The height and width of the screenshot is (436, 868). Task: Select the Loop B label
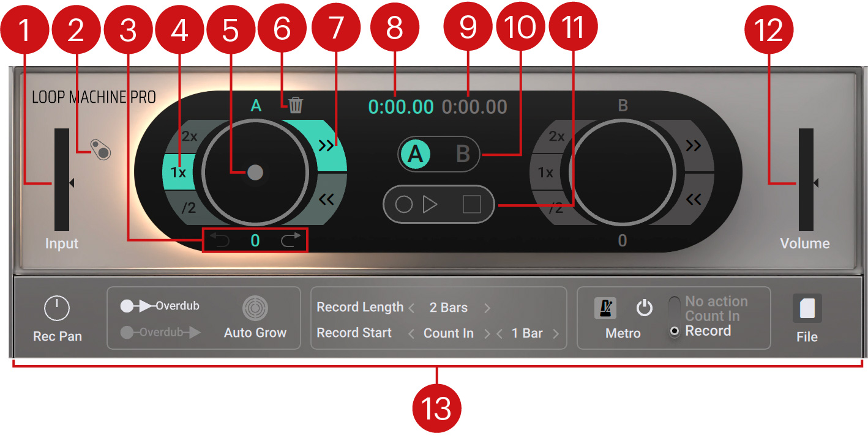pyautogui.click(x=623, y=105)
